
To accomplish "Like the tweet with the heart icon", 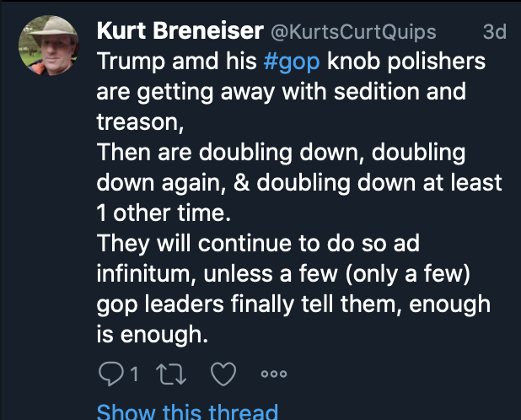I will pyautogui.click(x=223, y=373).
